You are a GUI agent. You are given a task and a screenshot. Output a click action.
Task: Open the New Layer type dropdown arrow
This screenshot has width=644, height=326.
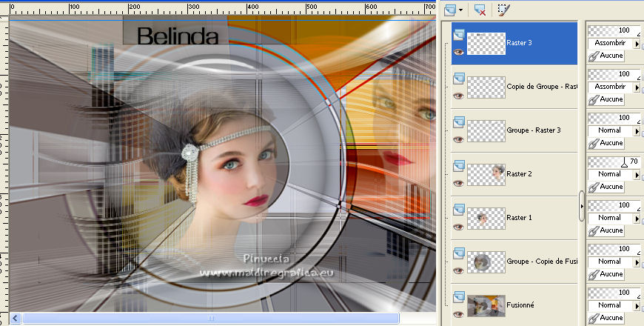click(x=461, y=10)
